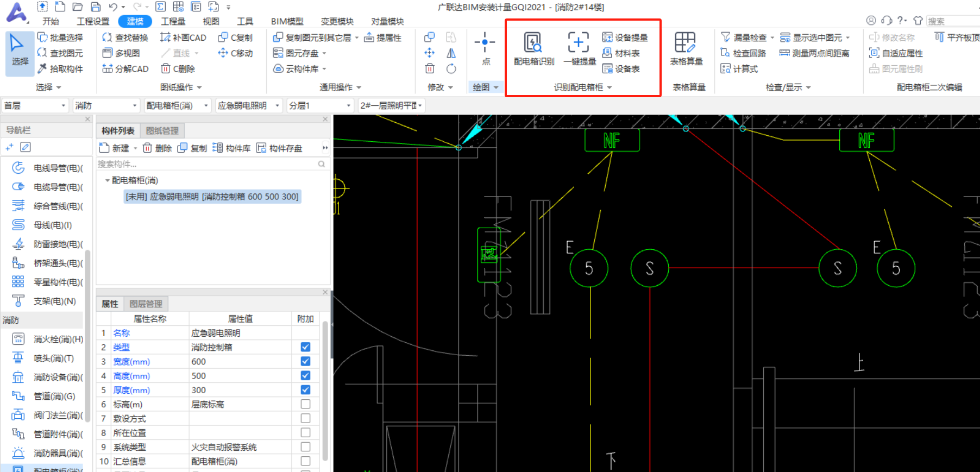Open the 建模 ribbon tab

coord(135,21)
